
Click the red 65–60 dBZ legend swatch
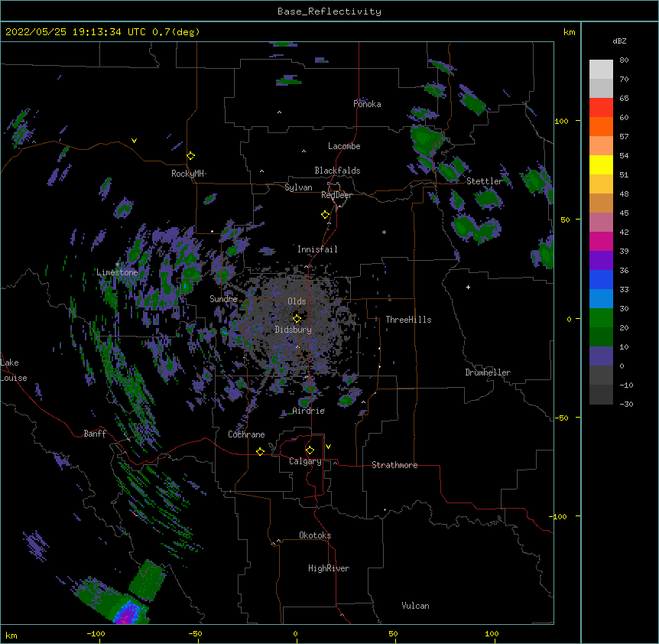[x=601, y=108]
